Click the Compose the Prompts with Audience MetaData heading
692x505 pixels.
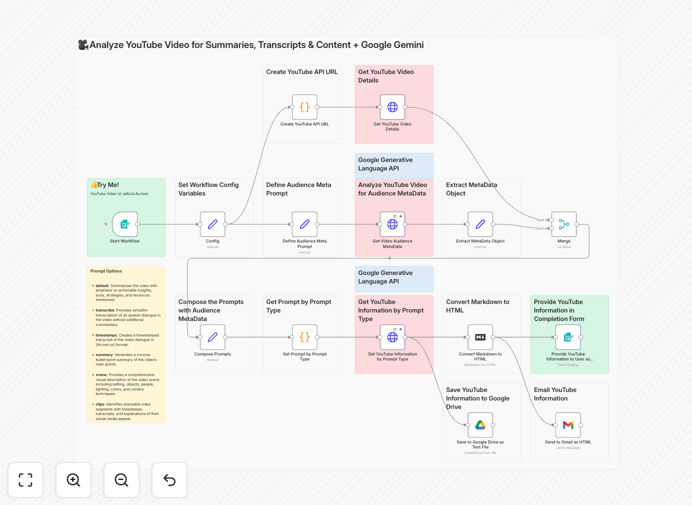pyautogui.click(x=211, y=310)
